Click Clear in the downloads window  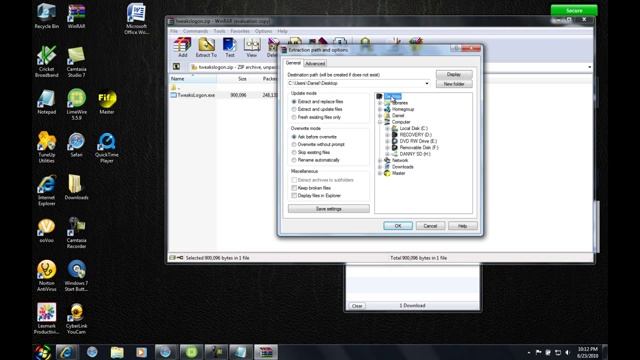(357, 306)
